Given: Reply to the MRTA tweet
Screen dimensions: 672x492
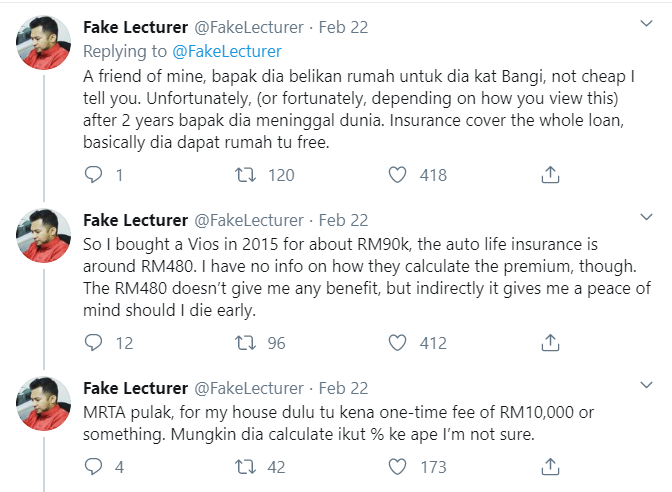Looking at the screenshot, I should 95,466.
